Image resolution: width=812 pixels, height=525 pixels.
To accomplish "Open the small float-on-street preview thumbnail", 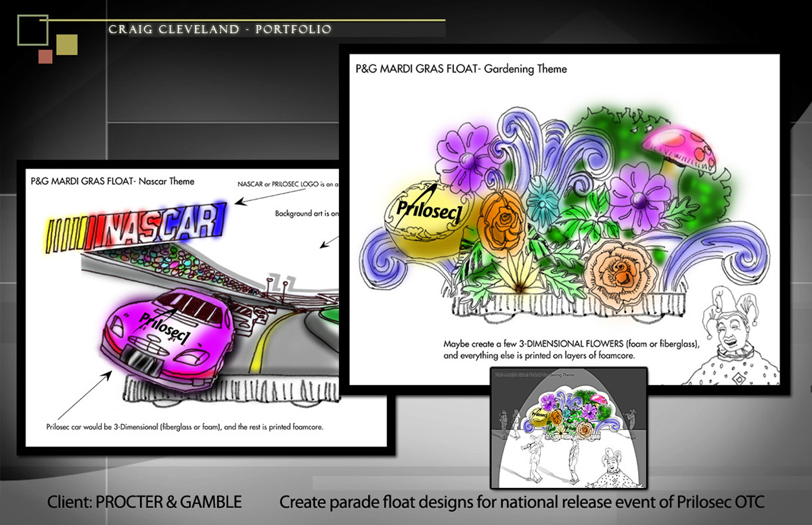I will tap(569, 427).
